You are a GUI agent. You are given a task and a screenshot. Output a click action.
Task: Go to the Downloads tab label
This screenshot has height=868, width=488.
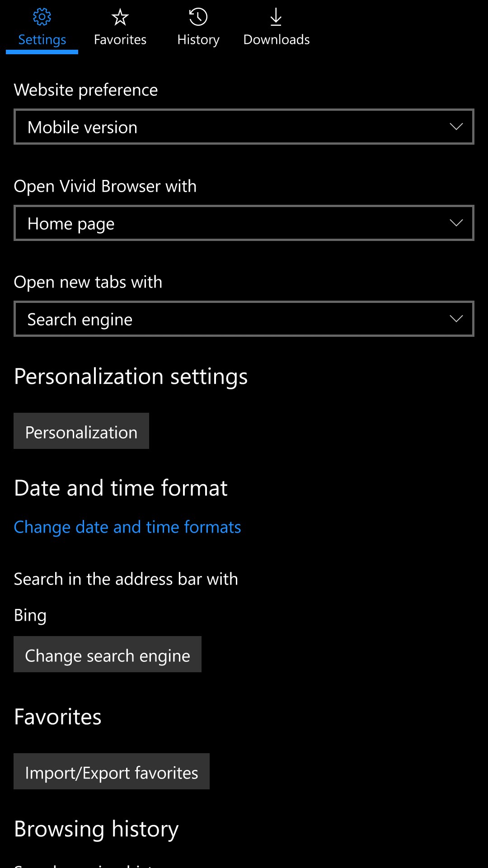277,40
